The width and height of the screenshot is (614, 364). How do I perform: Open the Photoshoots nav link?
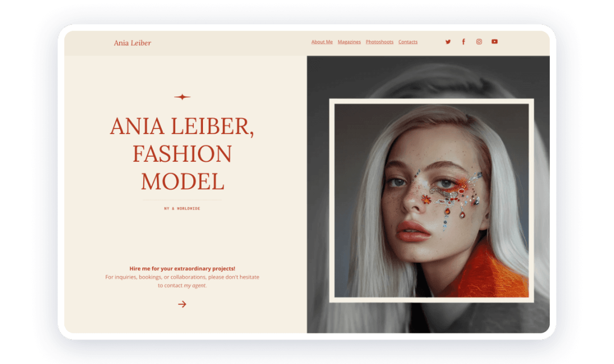[x=379, y=41]
